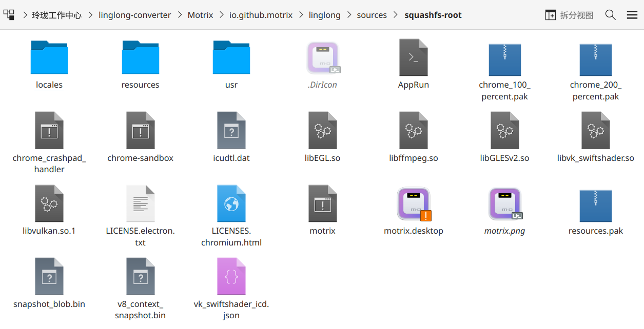The width and height of the screenshot is (644, 329).
Task: Select the vk_swiftshader_icd.json file icon
Action: 231,277
